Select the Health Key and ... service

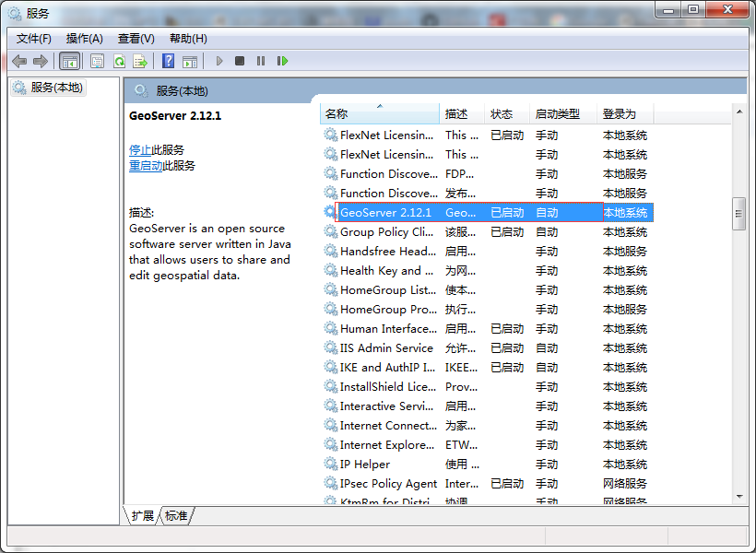click(487, 270)
